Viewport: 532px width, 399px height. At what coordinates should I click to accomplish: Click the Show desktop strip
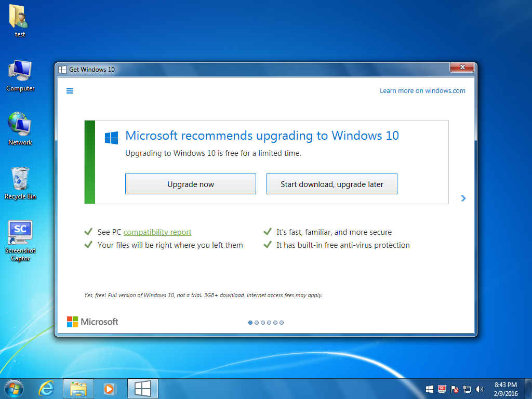(x=528, y=389)
